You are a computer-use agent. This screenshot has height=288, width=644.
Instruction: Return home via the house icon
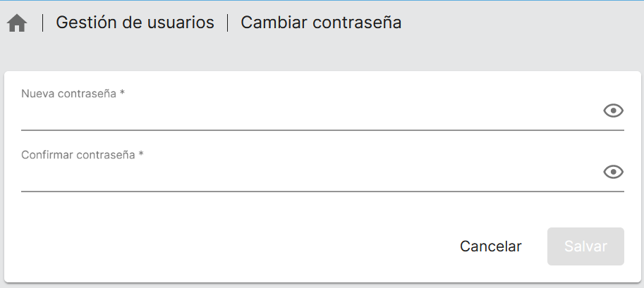click(x=17, y=23)
